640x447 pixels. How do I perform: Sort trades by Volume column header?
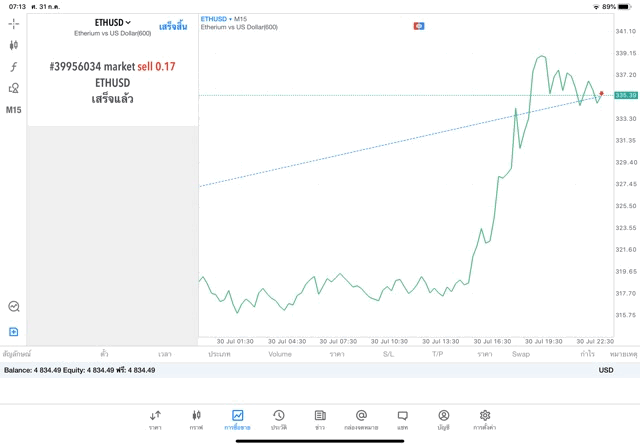coord(280,354)
